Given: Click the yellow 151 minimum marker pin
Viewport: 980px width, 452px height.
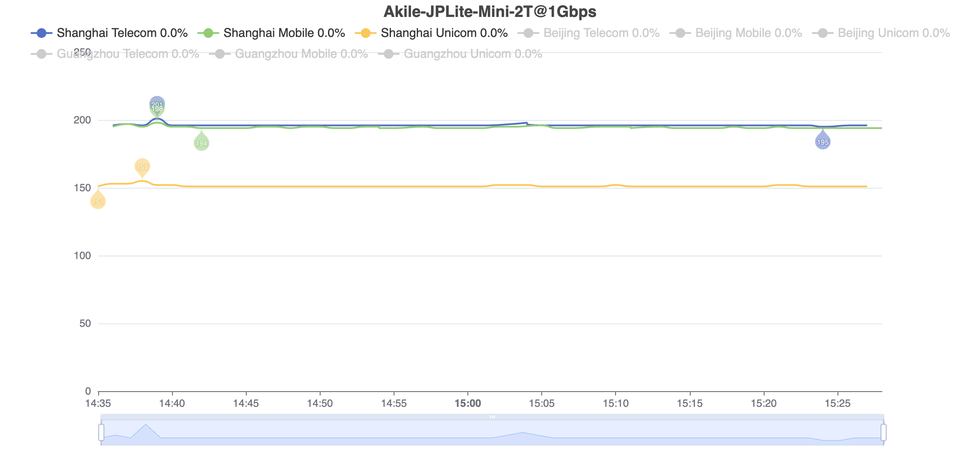Looking at the screenshot, I should pyautogui.click(x=98, y=200).
